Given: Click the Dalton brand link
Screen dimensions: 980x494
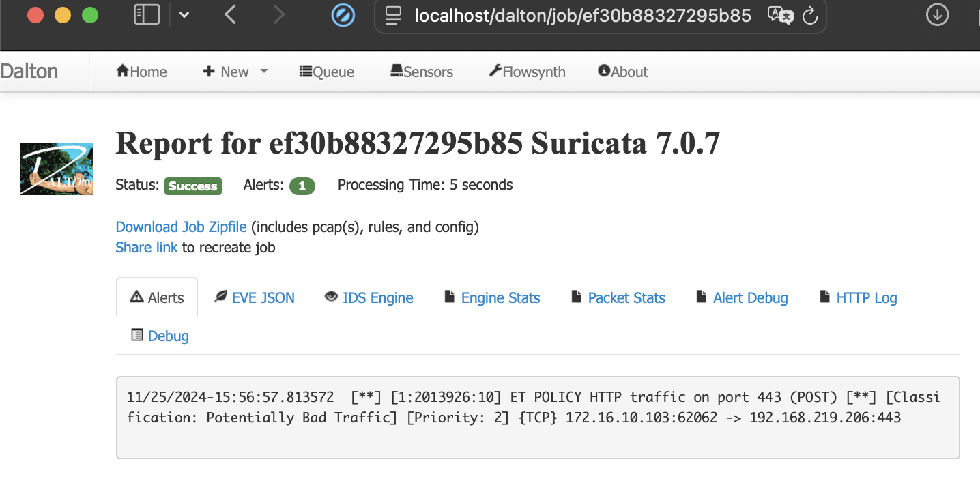Looking at the screenshot, I should tap(29, 72).
